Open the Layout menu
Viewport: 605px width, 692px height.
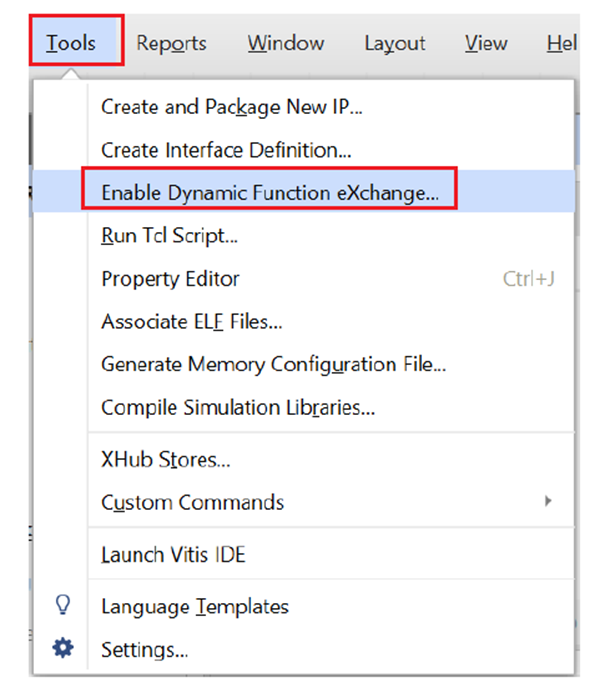(394, 43)
